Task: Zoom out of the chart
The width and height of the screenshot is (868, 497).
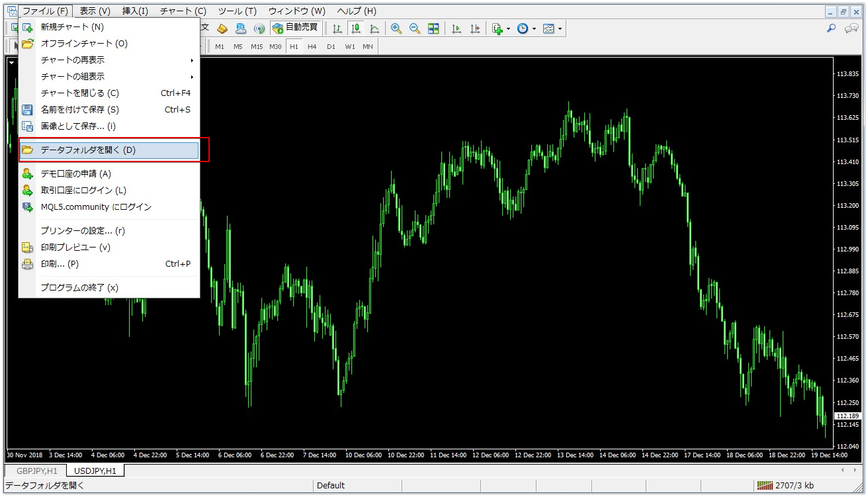Action: (415, 28)
